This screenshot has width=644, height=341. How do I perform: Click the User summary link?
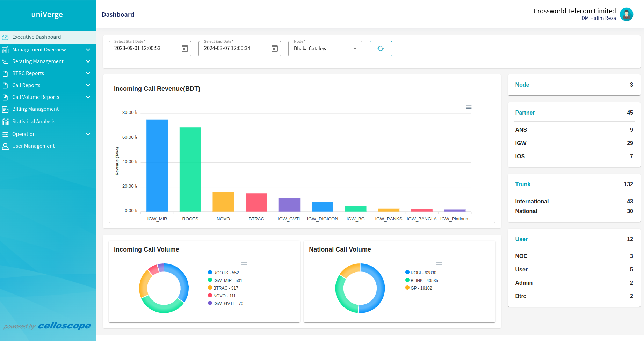[x=521, y=239]
